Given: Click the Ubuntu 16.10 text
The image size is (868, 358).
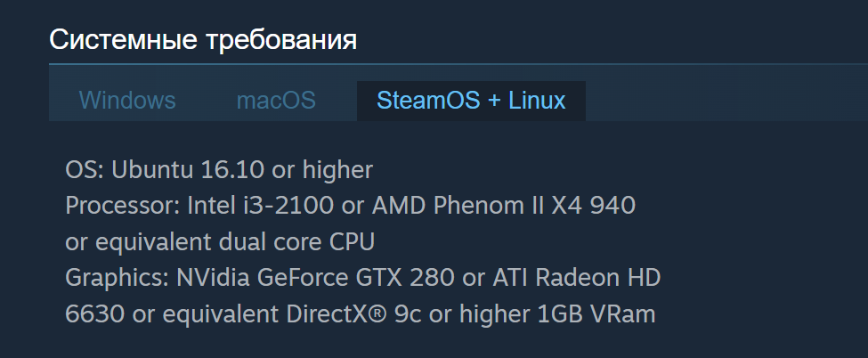Looking at the screenshot, I should click(188, 169).
